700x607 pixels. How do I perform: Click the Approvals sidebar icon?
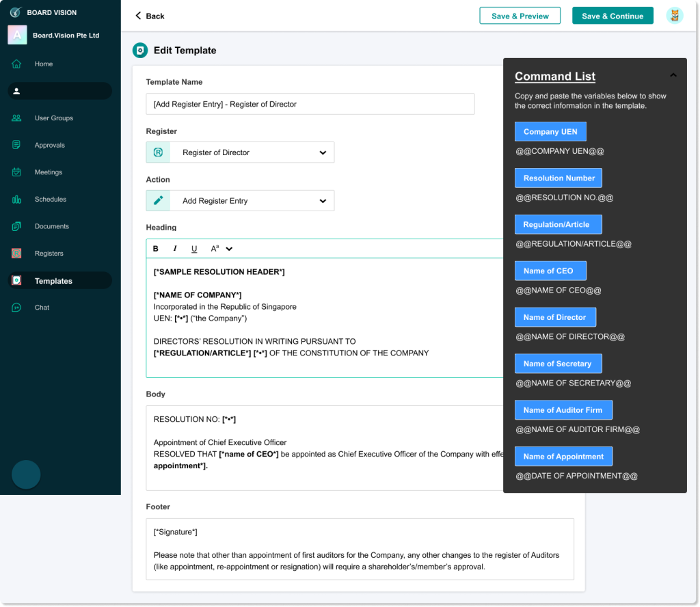(16, 145)
